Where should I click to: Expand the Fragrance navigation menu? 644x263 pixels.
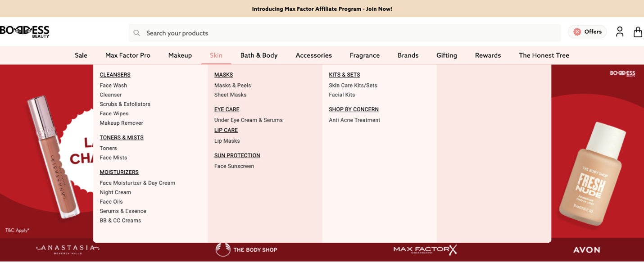(x=364, y=55)
